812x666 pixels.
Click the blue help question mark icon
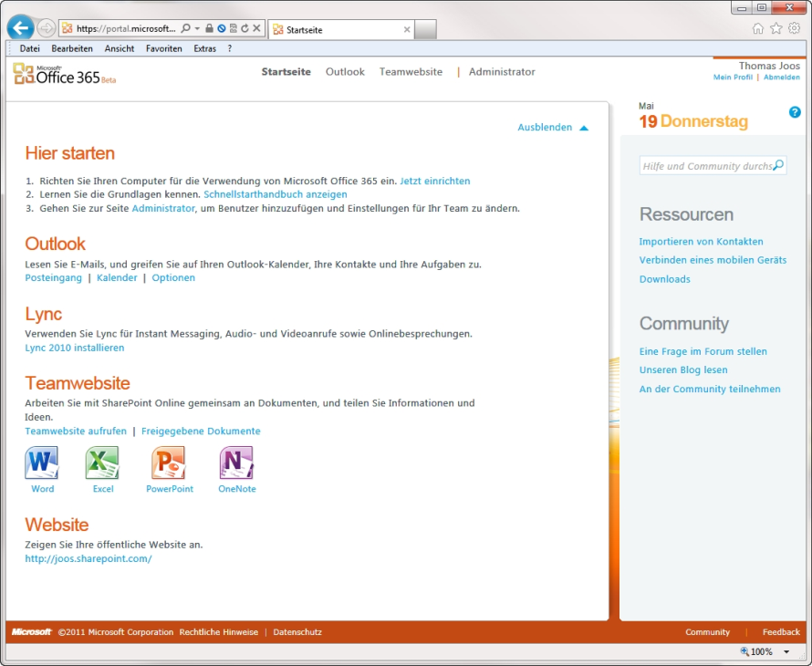[795, 112]
